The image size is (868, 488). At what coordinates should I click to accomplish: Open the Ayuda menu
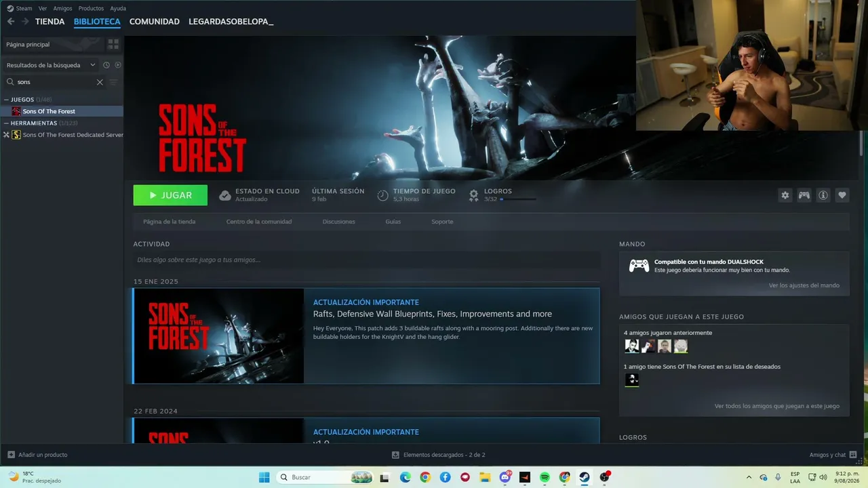(x=118, y=8)
